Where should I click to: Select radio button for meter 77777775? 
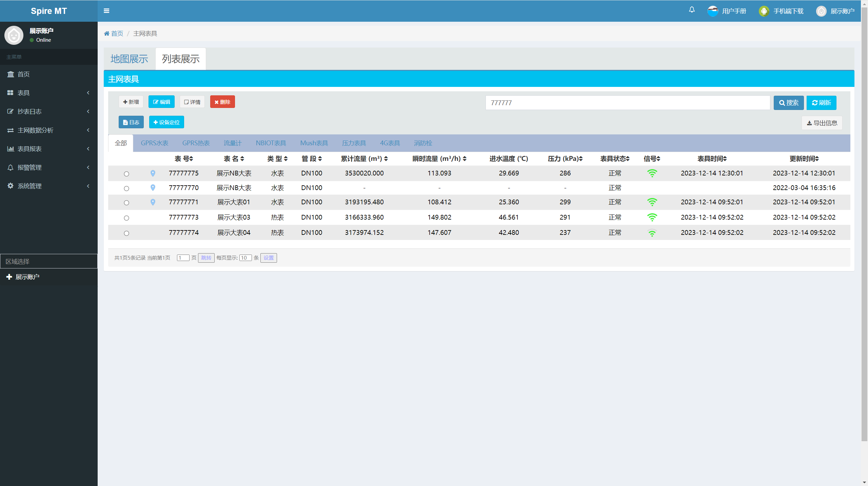tap(126, 174)
